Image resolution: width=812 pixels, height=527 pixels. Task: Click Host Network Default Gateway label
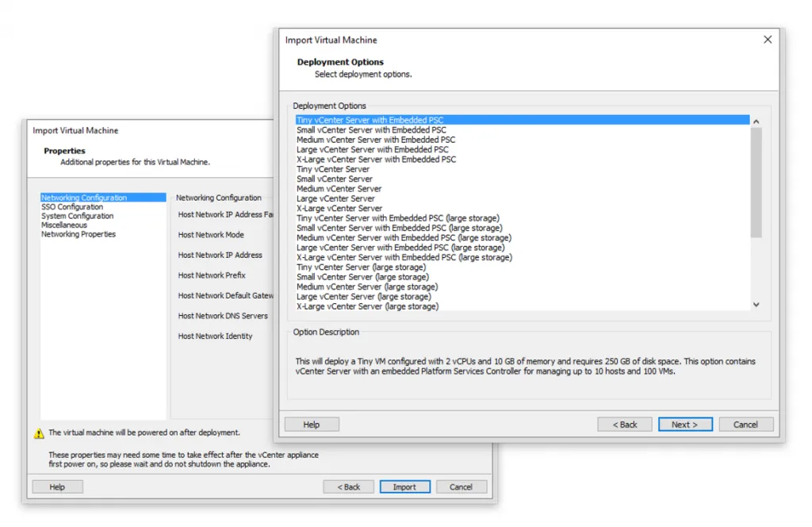(x=226, y=295)
